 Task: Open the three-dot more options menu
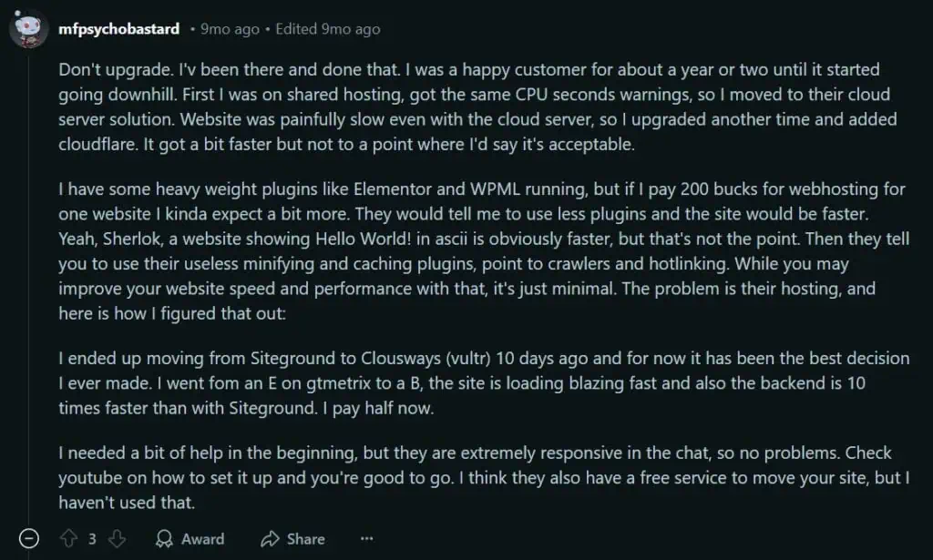coord(366,539)
